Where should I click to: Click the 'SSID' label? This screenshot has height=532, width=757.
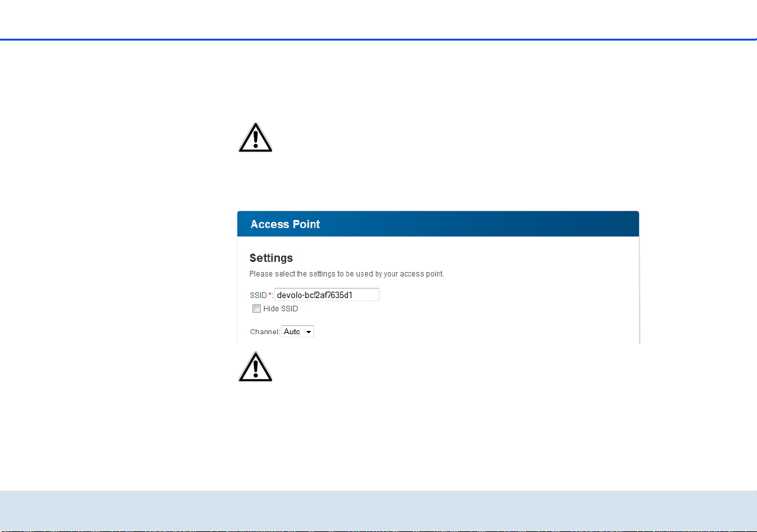click(258, 295)
